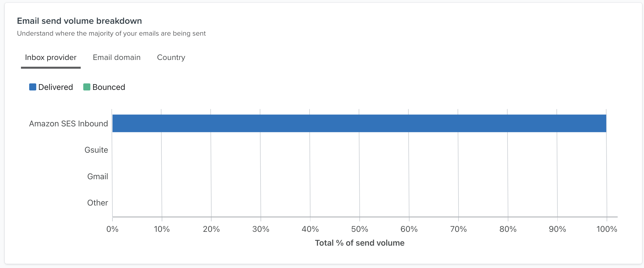
Task: Click the Email send volume breakdown heading
Action: [79, 21]
